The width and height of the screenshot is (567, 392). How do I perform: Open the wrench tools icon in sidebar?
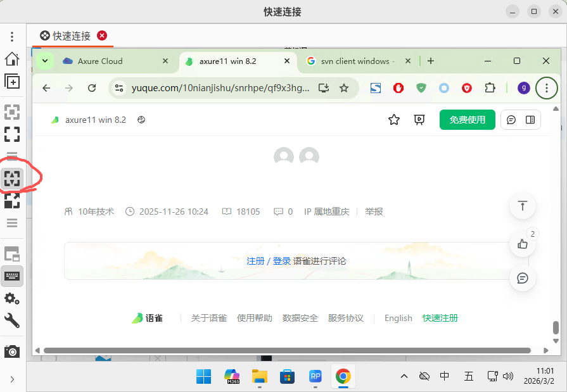[x=12, y=320]
